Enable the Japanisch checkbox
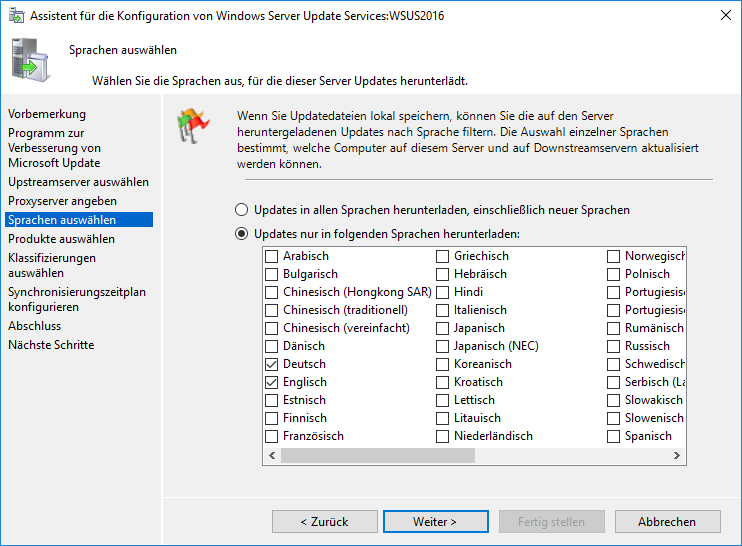742x546 pixels. (442, 328)
